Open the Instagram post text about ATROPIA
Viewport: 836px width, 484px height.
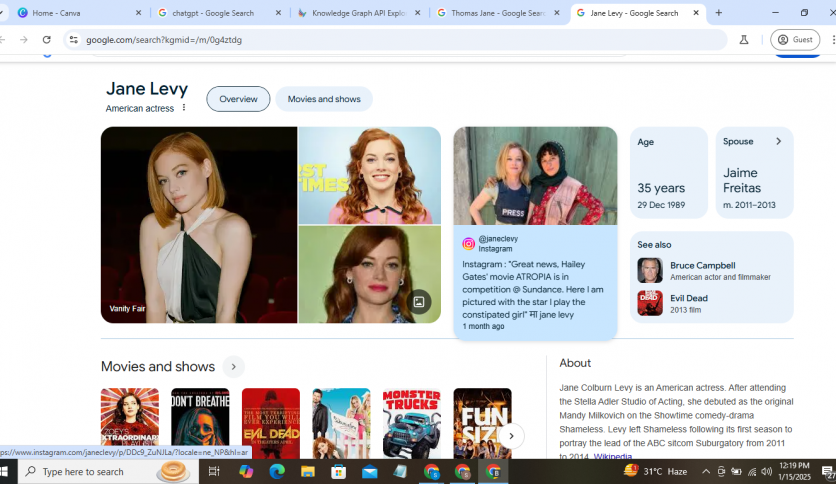(x=533, y=289)
